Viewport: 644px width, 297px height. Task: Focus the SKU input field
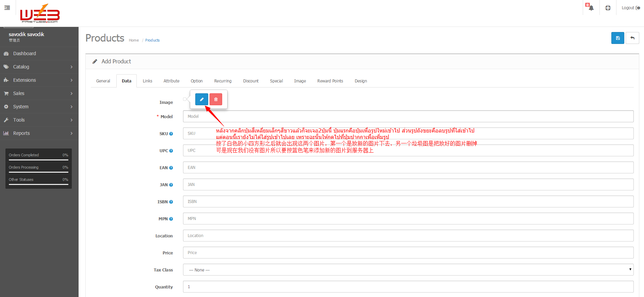pos(408,134)
